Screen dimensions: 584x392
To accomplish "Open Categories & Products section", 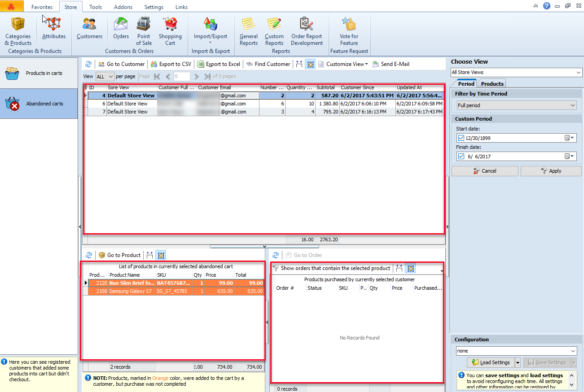I will 18,31.
